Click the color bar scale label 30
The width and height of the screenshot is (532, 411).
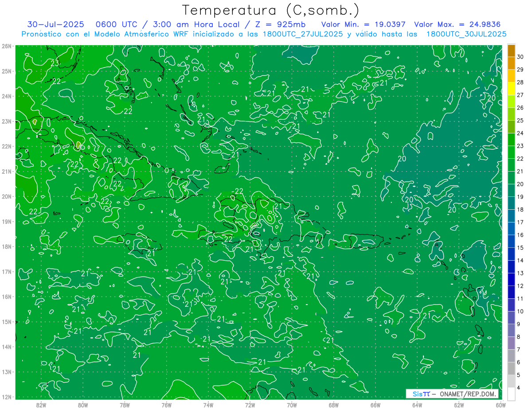click(x=520, y=57)
